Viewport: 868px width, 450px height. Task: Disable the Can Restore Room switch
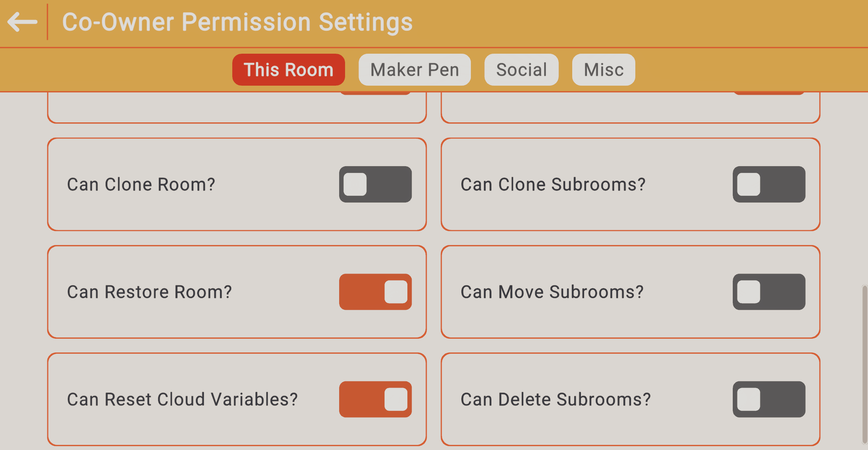(x=375, y=292)
